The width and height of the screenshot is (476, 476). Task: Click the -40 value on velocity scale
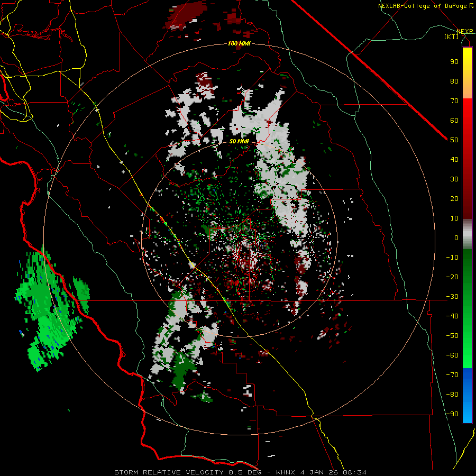tap(452, 316)
